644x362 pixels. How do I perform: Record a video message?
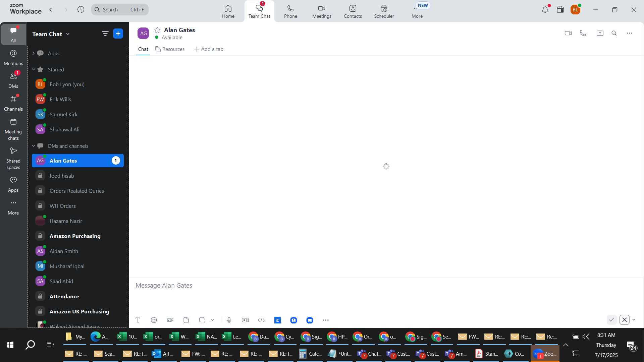[x=245, y=320]
